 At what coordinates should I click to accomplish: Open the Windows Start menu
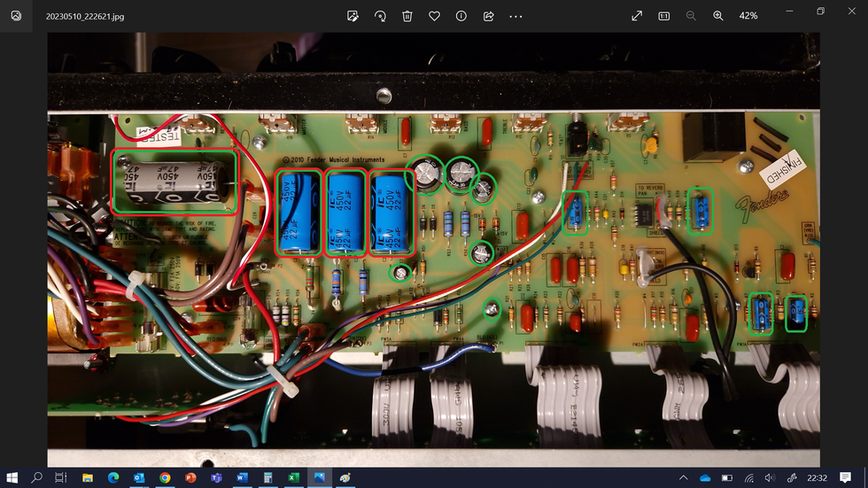12,477
